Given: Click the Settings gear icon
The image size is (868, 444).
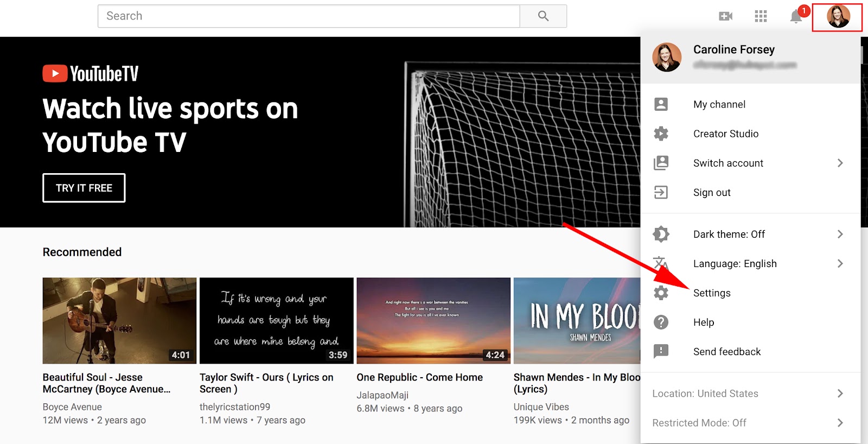Looking at the screenshot, I should [661, 293].
